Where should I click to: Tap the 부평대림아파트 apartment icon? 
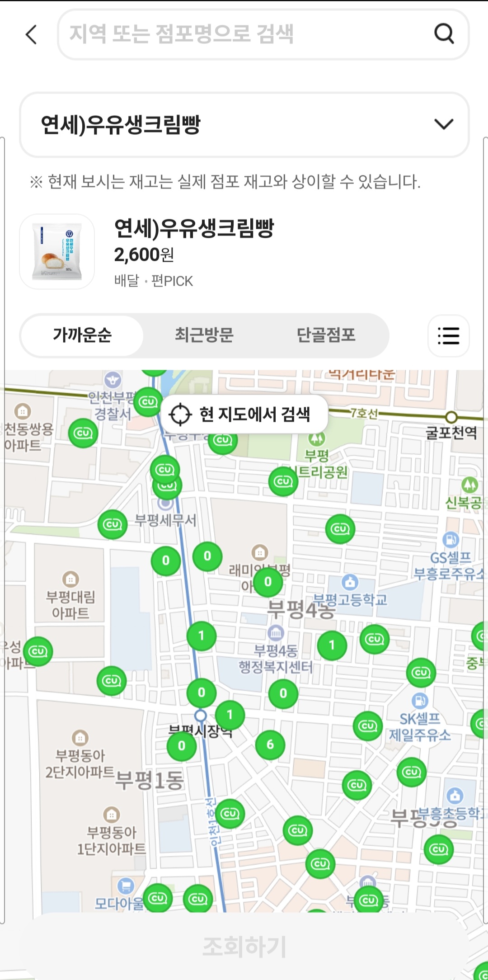coord(70,579)
